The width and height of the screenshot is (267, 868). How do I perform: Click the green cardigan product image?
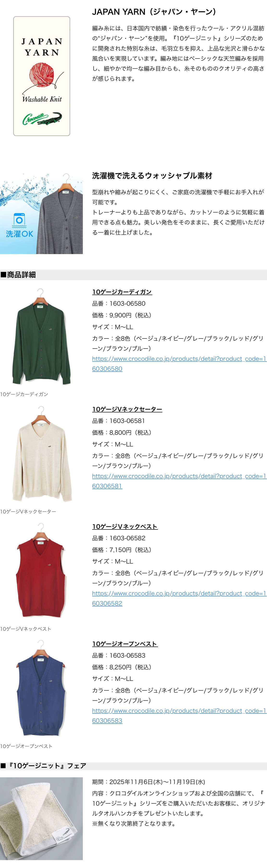click(x=41, y=336)
